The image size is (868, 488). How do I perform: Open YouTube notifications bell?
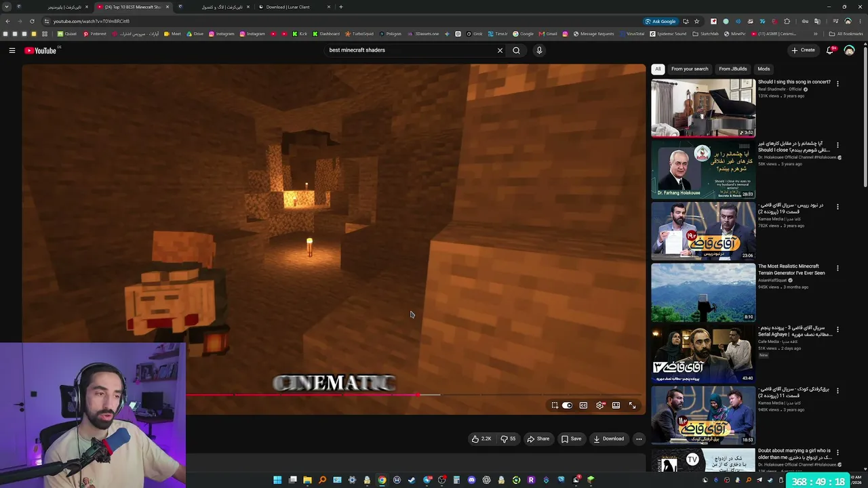point(831,50)
